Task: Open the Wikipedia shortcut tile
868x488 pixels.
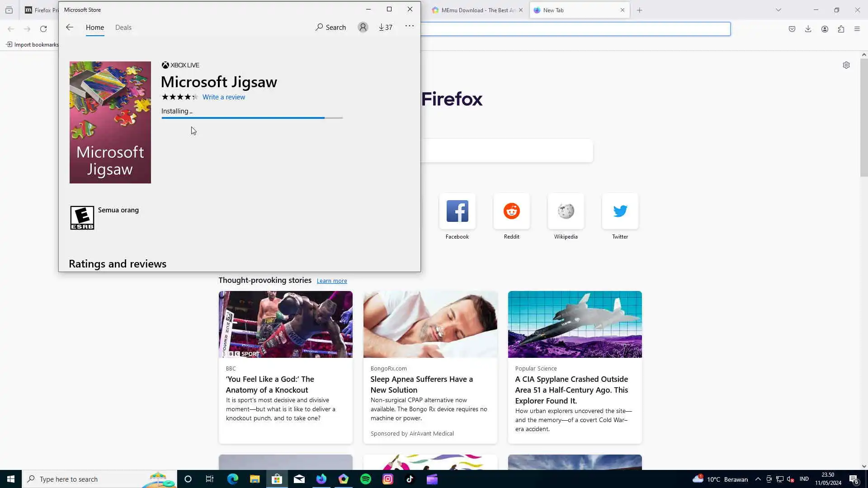Action: [x=566, y=211]
